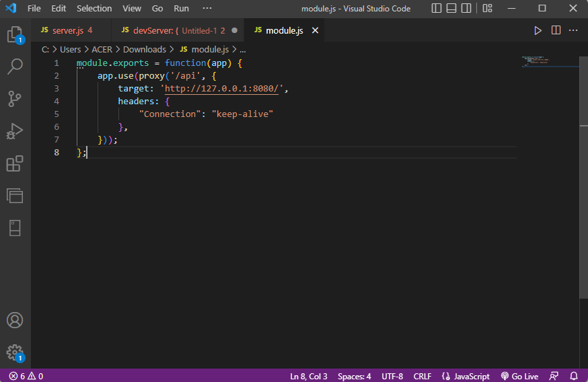Open the File menu
The image size is (588, 382).
coord(34,8)
